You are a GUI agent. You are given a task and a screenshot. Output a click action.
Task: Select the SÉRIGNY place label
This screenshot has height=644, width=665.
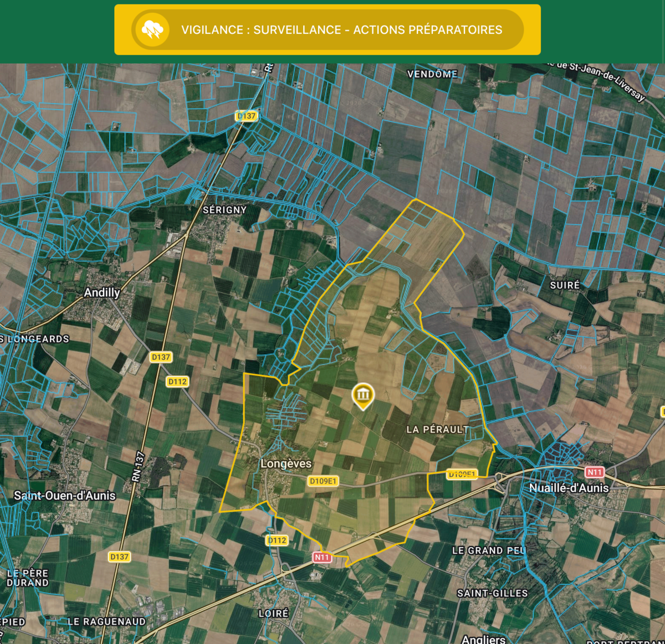(x=224, y=210)
